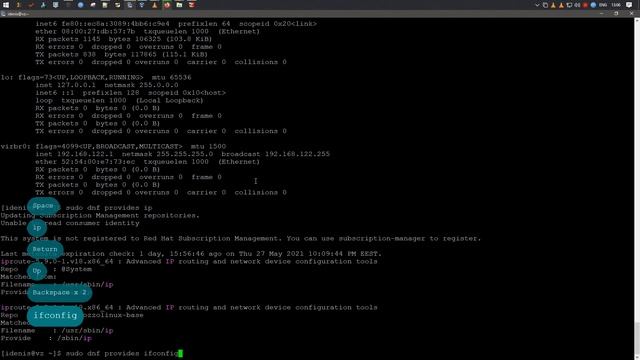Screen dimensions: 640x360
Task: Click the blue globe tray icon
Action: (x=593, y=5)
